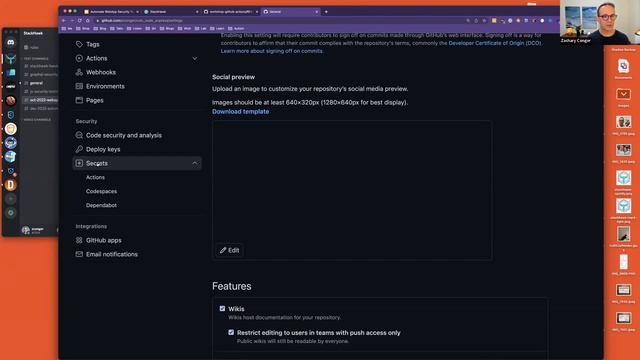Click the Actions play-circle icon in sidebar

(x=79, y=58)
